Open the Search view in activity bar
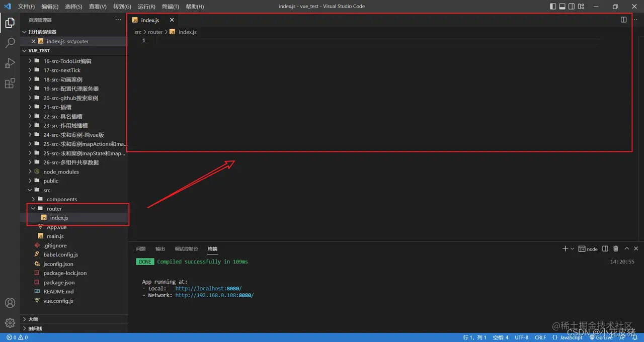 [x=10, y=43]
